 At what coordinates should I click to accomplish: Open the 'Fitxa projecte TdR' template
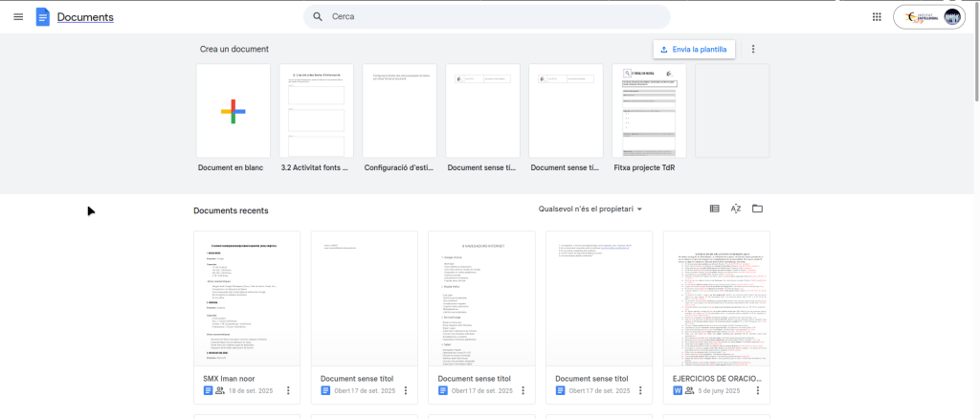649,111
